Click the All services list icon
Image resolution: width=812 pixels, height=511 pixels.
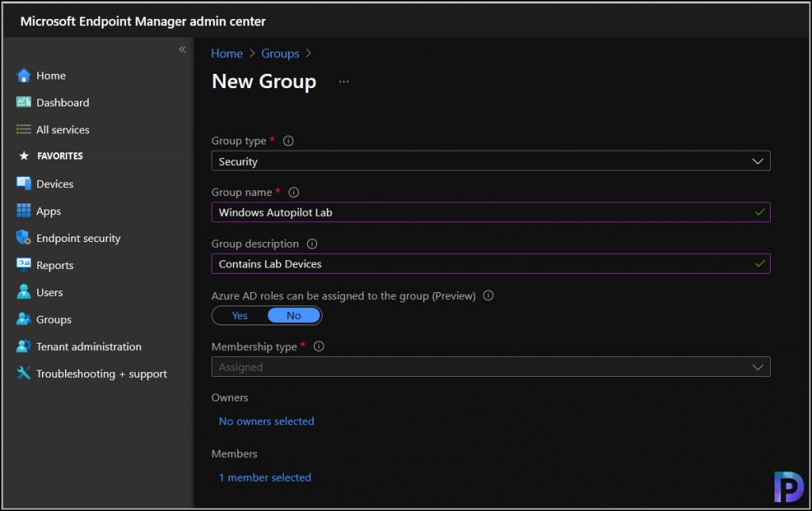click(24, 129)
